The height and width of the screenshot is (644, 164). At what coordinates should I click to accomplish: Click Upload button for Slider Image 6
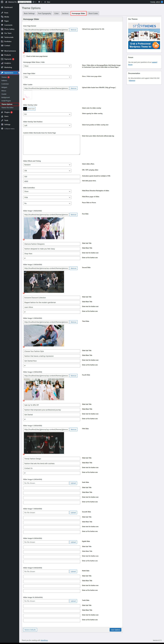pos(73,483)
